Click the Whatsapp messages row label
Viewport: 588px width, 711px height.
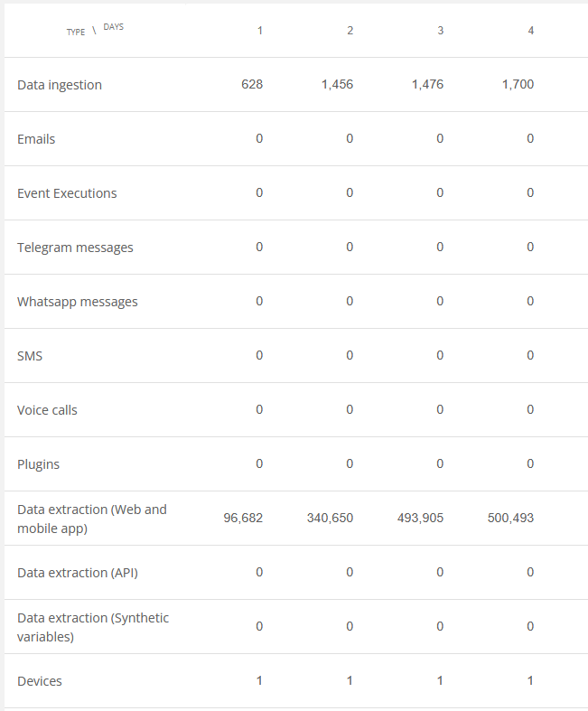pyautogui.click(x=78, y=302)
